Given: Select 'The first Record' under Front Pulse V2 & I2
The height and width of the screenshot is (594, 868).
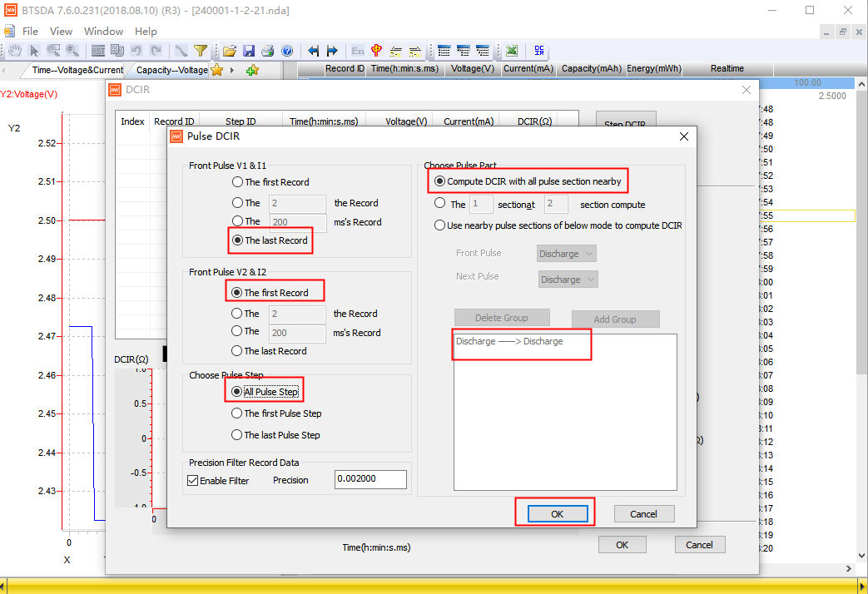Looking at the screenshot, I should [x=237, y=292].
